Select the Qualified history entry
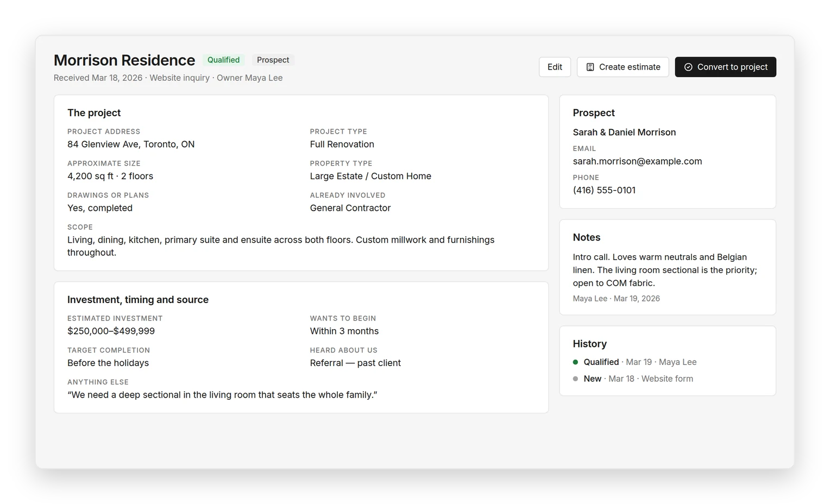Image resolution: width=830 pixels, height=504 pixels. (634, 362)
